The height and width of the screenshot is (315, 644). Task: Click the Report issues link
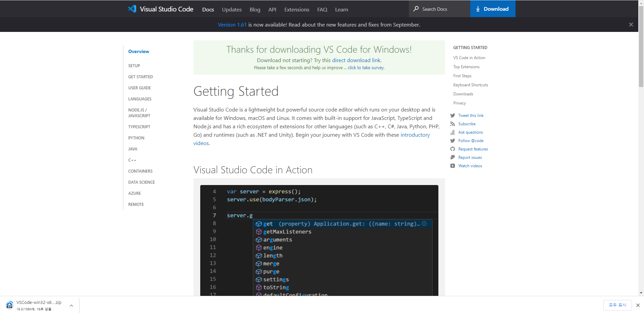coord(470,157)
